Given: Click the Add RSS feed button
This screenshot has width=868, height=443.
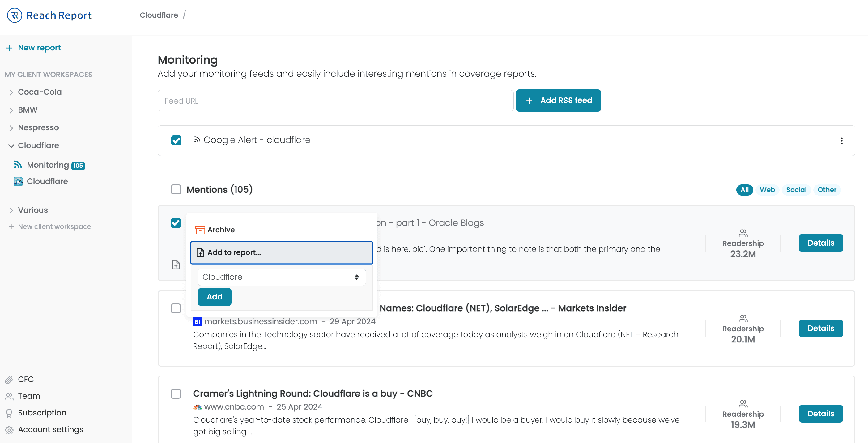Looking at the screenshot, I should [x=558, y=101].
